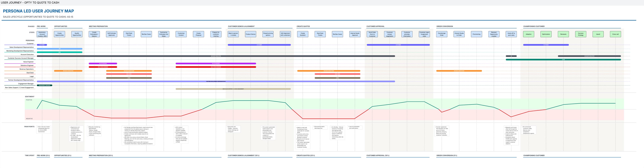The height and width of the screenshot is (168, 644).
Task: Click the green 'Upsell' step box
Action: (598, 34)
